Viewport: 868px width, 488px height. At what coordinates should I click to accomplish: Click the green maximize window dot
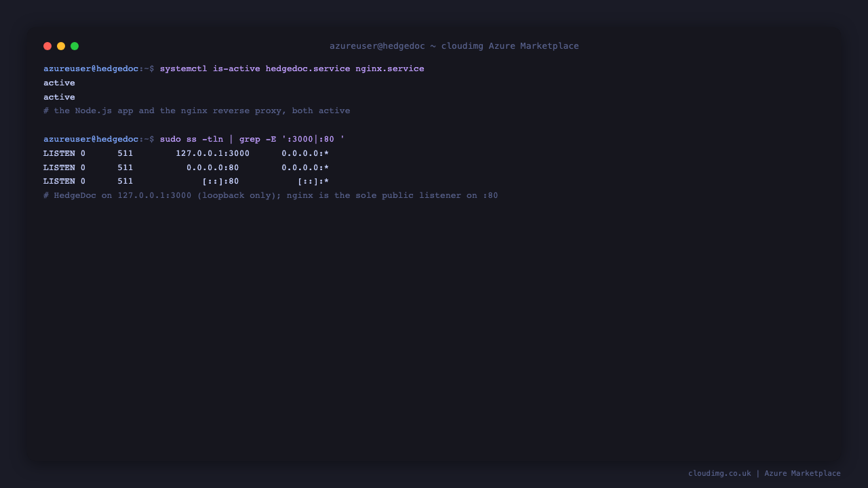(75, 46)
